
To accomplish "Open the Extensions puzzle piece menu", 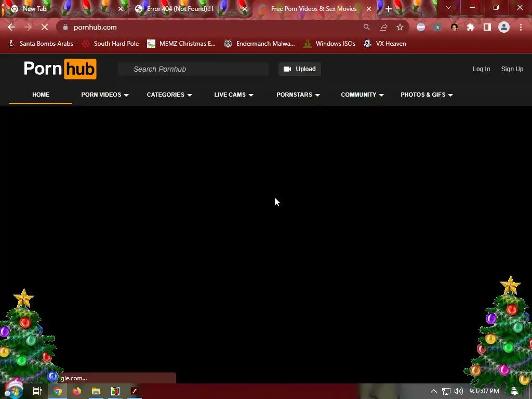I will click(471, 27).
